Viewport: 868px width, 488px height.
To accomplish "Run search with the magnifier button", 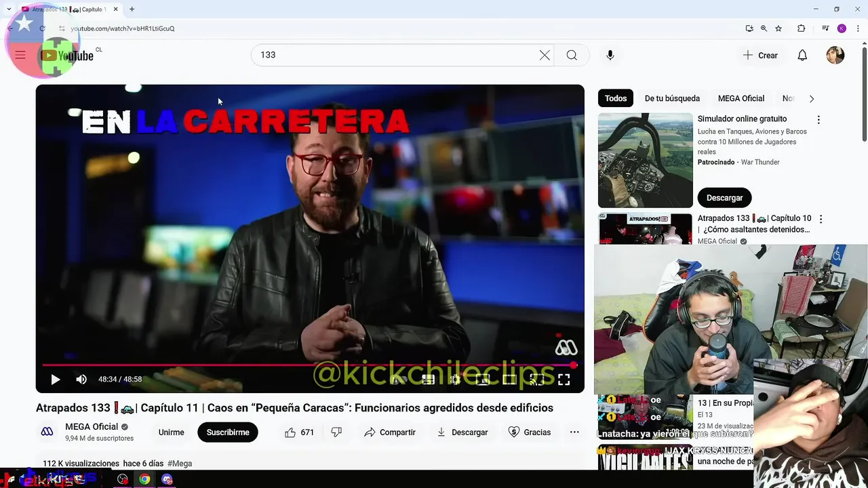I will click(x=572, y=56).
